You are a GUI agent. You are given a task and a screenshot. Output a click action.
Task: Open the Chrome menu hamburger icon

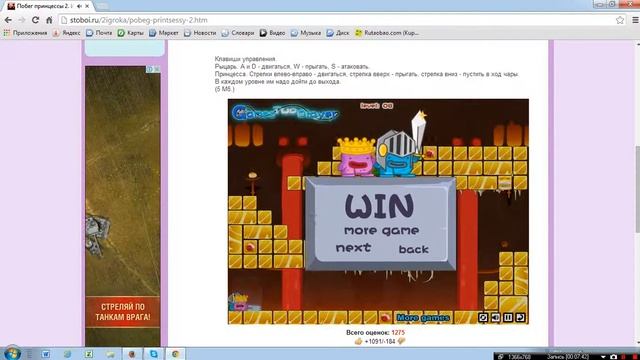point(635,20)
